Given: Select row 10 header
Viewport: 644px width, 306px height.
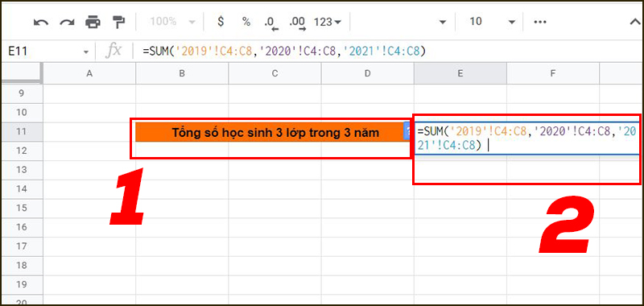Looking at the screenshot, I should pos(22,113).
